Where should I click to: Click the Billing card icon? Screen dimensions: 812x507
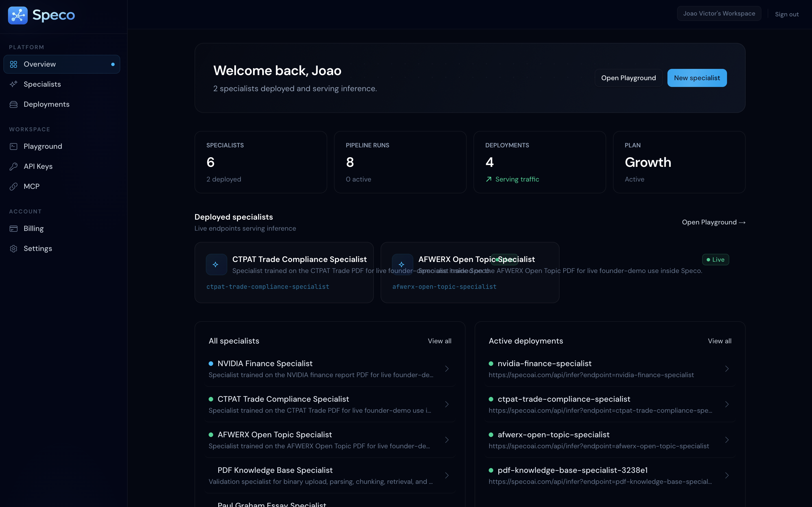14,228
